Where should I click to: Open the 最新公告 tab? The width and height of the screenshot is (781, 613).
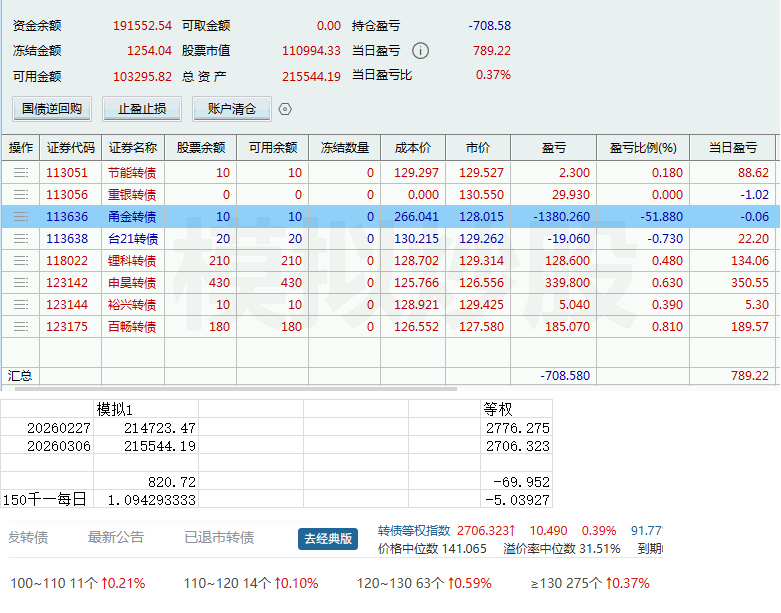[116, 538]
